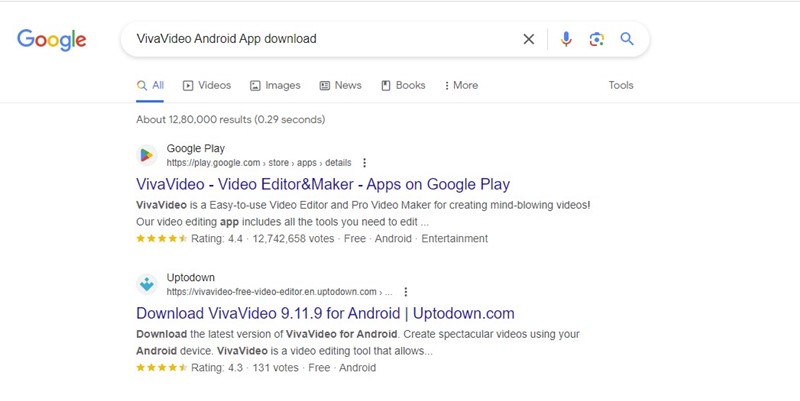Click the blue magnifier search button
The height and width of the screenshot is (401, 800).
click(627, 39)
